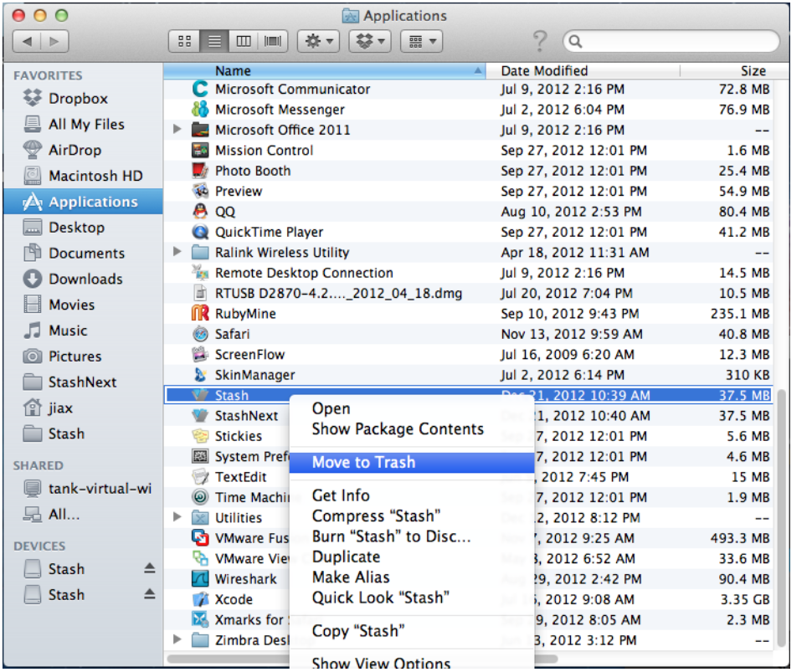Select AirDrop in the sidebar
The width and height of the screenshot is (812, 672).
click(x=74, y=151)
